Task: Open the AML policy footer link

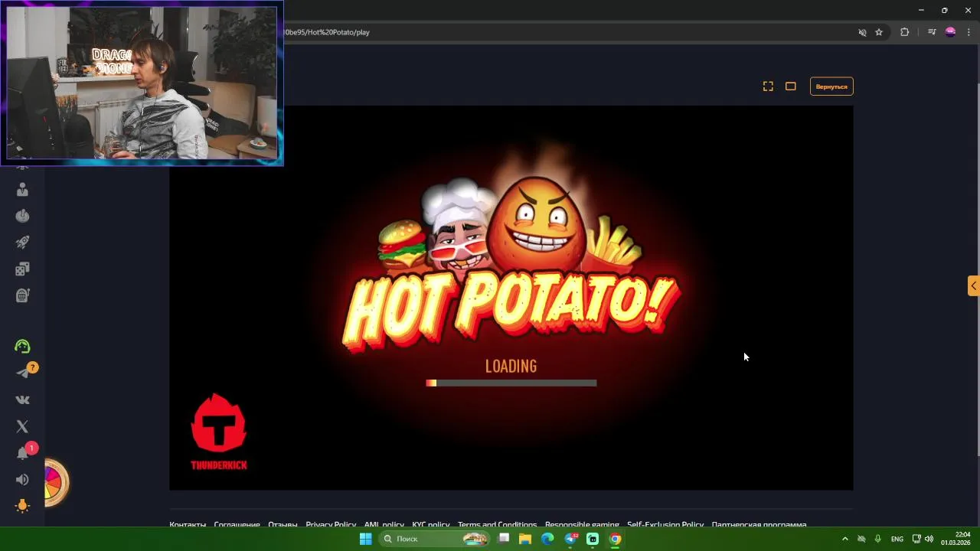Action: coord(384,525)
